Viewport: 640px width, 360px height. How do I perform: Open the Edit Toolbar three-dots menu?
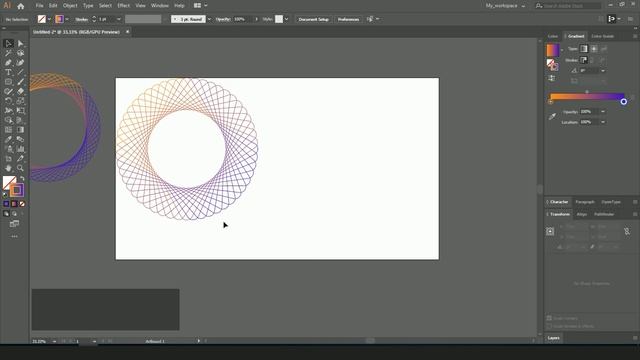pos(14,236)
